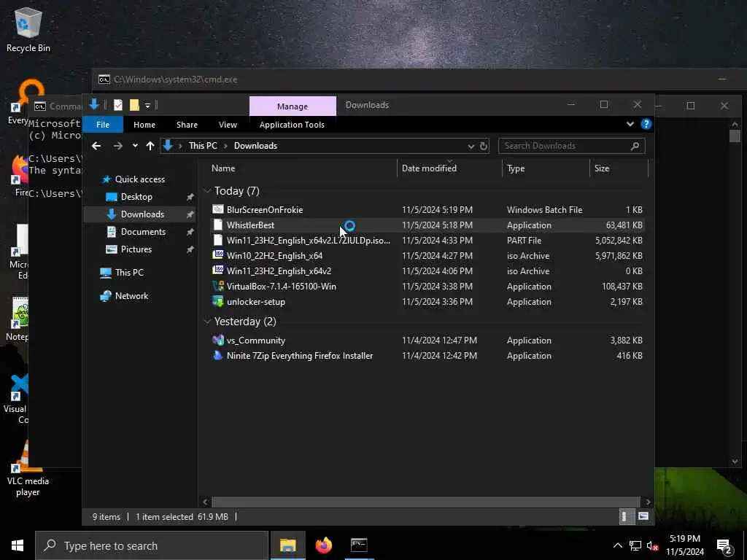This screenshot has height=560, width=747.
Task: Switch to the View ribbon tab
Action: [x=228, y=125]
